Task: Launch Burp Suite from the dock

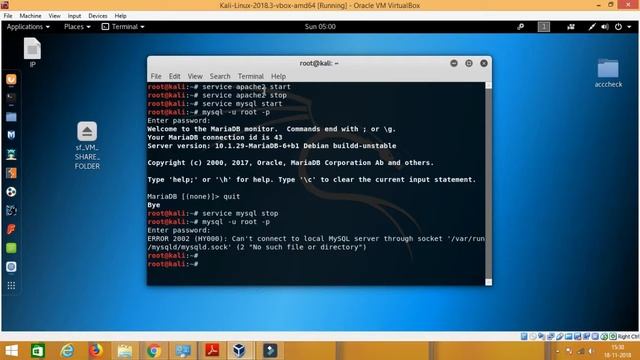Action: (11, 173)
